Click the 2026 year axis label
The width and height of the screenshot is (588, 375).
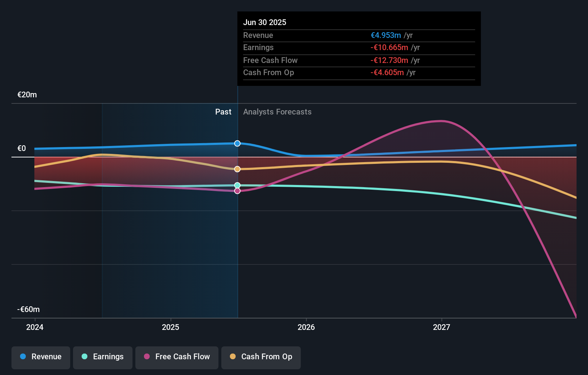(306, 327)
